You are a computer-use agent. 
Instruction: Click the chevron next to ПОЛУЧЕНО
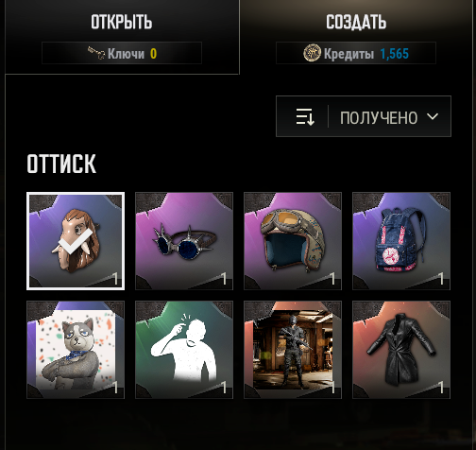(x=433, y=117)
